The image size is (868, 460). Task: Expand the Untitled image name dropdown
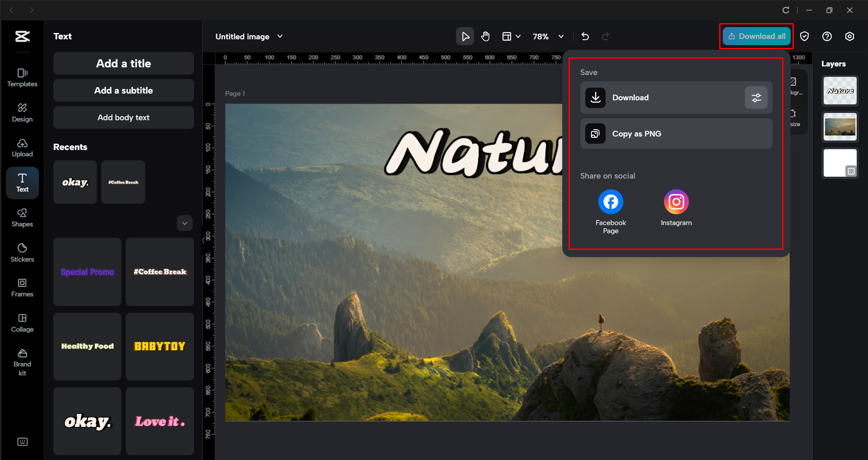[280, 36]
